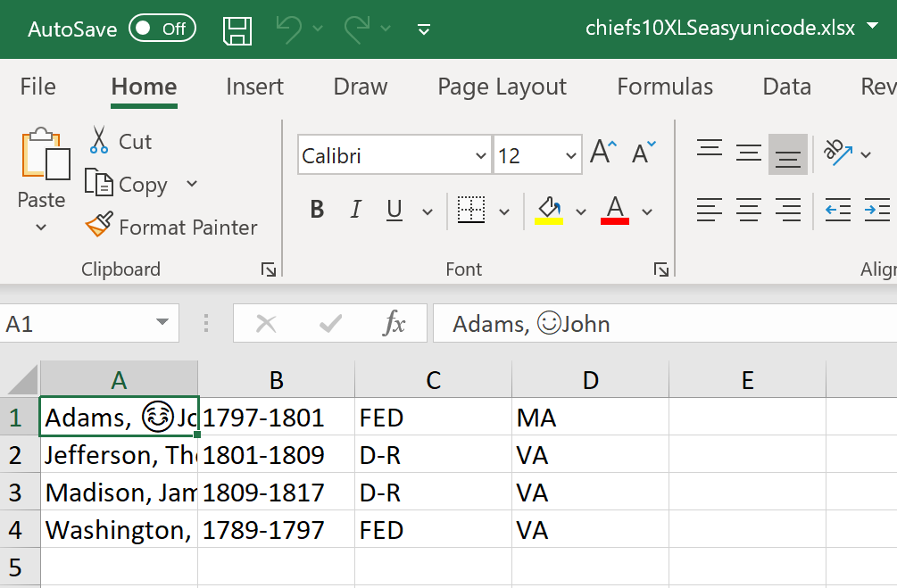Click the Cut scissors icon
Screen dimensions: 897x588
[98, 140]
